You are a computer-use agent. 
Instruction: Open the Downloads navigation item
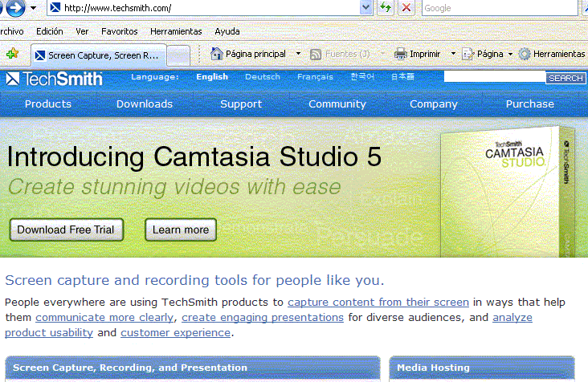(145, 104)
